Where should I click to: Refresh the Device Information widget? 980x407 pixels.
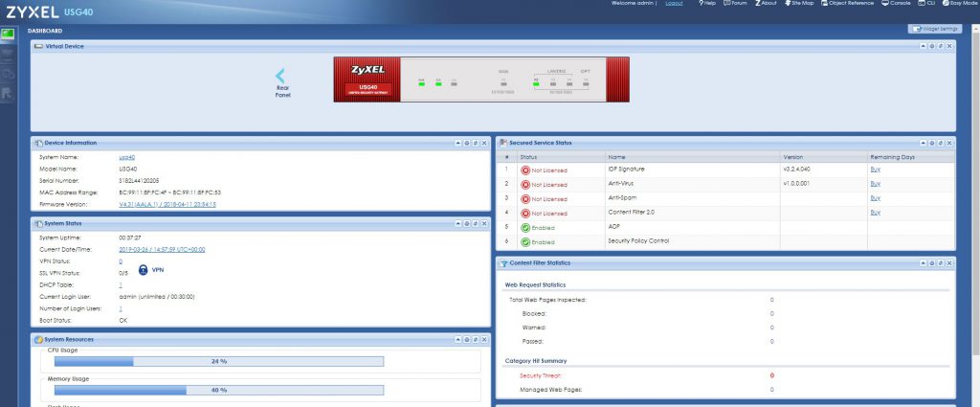tap(476, 144)
